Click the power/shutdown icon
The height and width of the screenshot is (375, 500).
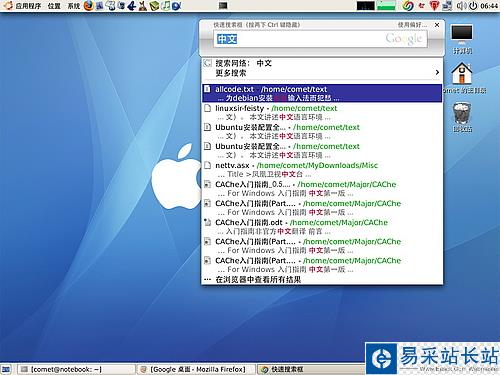473,6
